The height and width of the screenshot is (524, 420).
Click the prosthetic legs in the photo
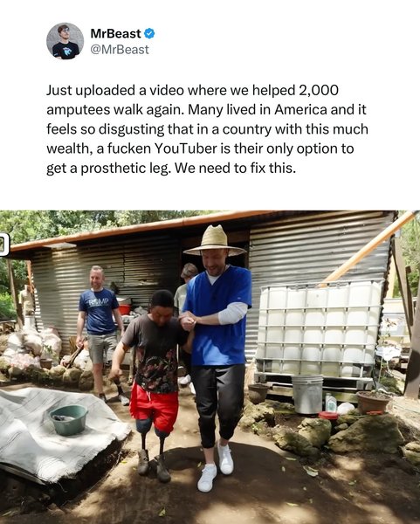153,450
